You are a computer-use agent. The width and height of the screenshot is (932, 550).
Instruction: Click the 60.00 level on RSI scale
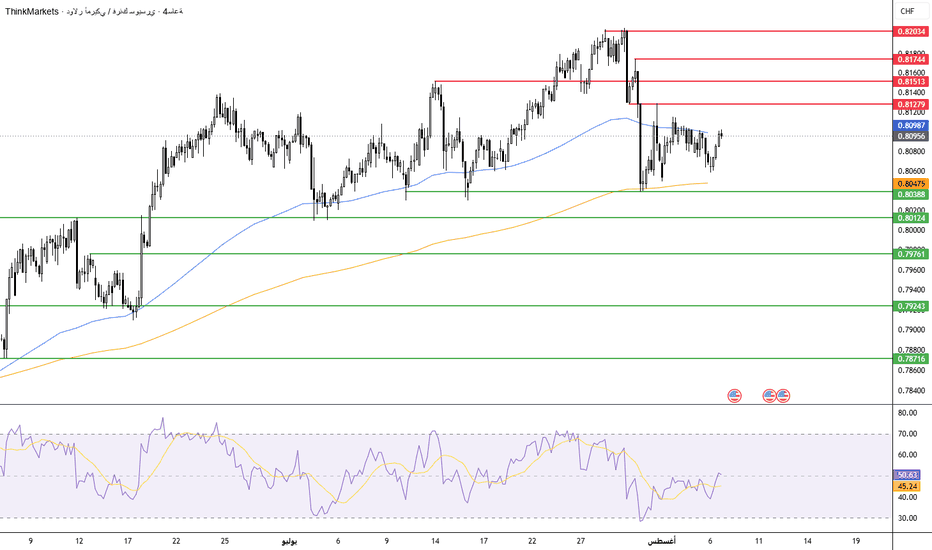(907, 455)
